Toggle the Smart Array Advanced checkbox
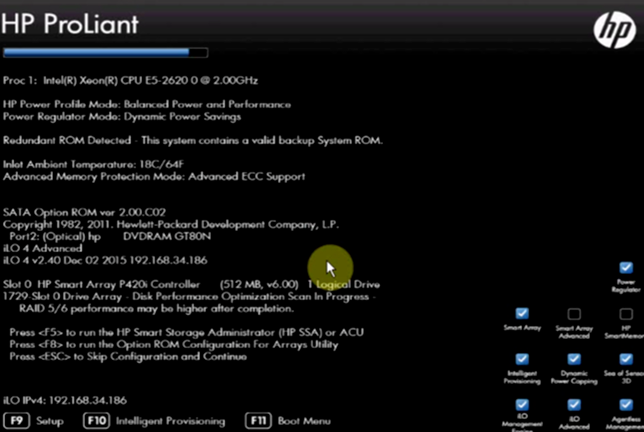 [x=574, y=314]
